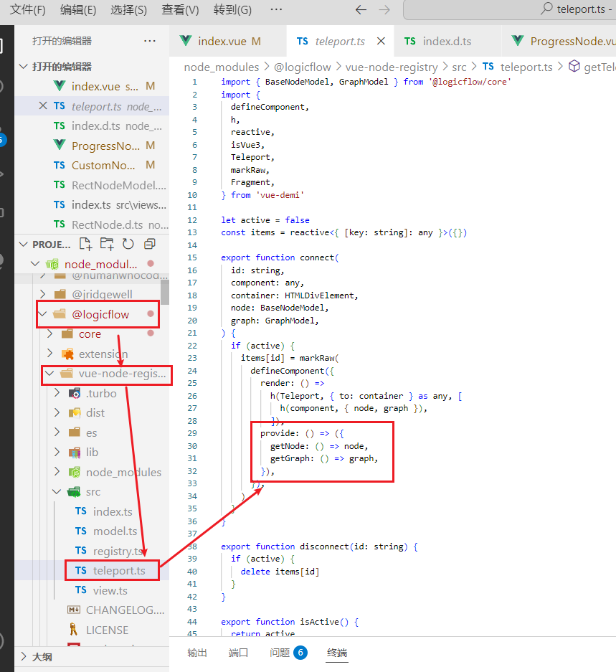Click the forward navigation arrow
This screenshot has width=616, height=672.
[387, 11]
